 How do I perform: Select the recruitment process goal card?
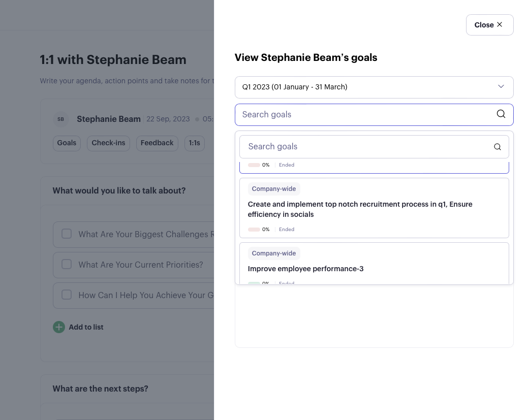point(374,208)
